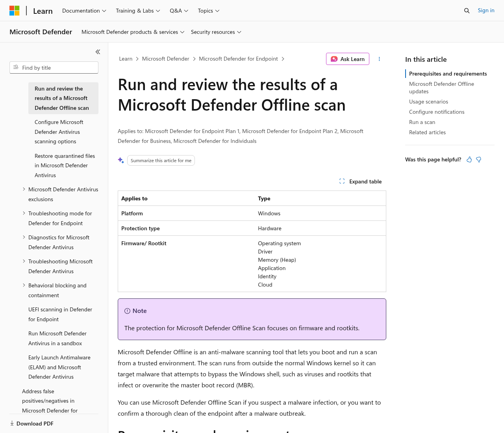The image size is (504, 433).
Task: Open Security resources dropdown
Action: 216,32
